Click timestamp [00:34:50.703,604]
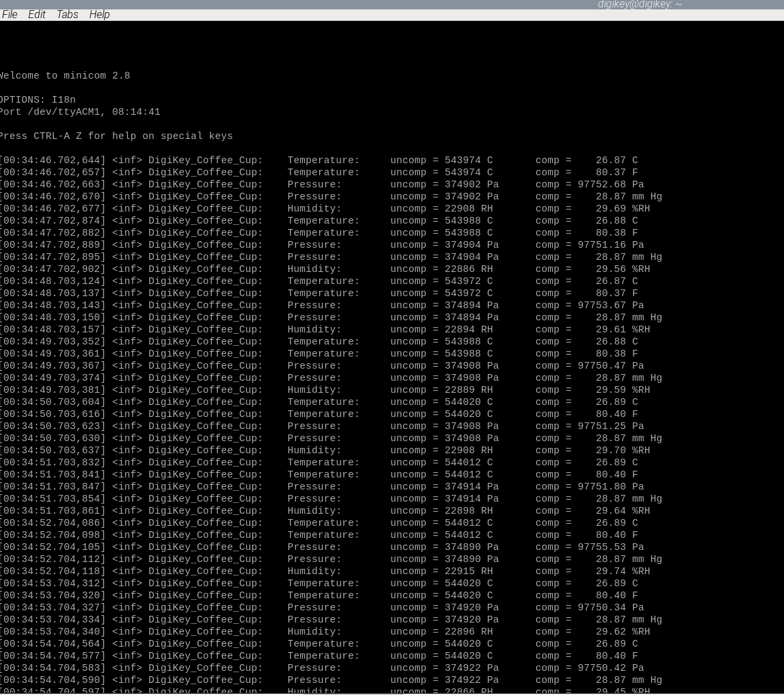784x695 pixels. tap(53, 402)
